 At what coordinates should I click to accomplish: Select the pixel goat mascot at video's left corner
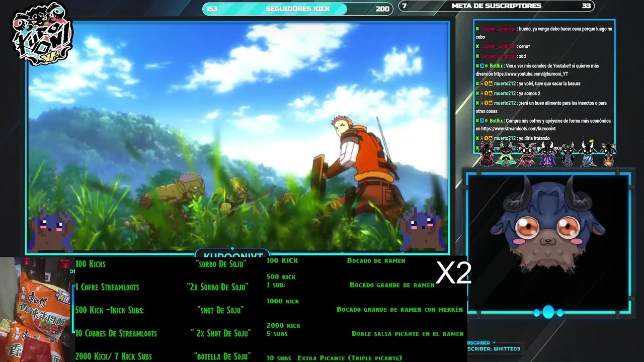pyautogui.click(x=51, y=229)
